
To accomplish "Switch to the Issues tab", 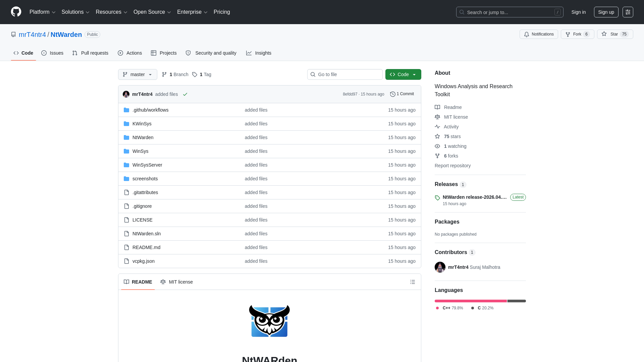I will (52, 53).
